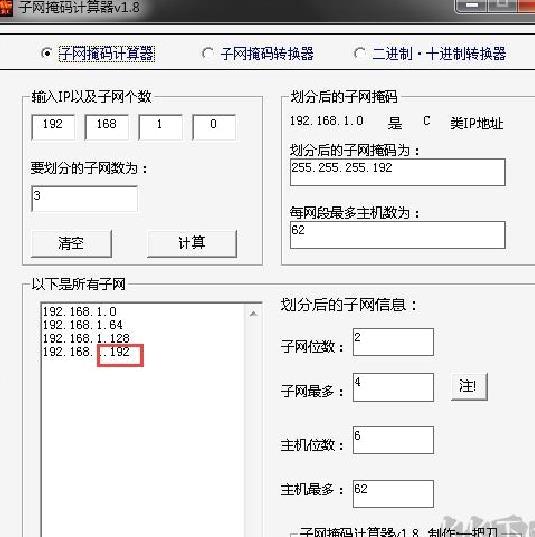Click the subnet mask result field
This screenshot has width=535, height=537.
398,172
